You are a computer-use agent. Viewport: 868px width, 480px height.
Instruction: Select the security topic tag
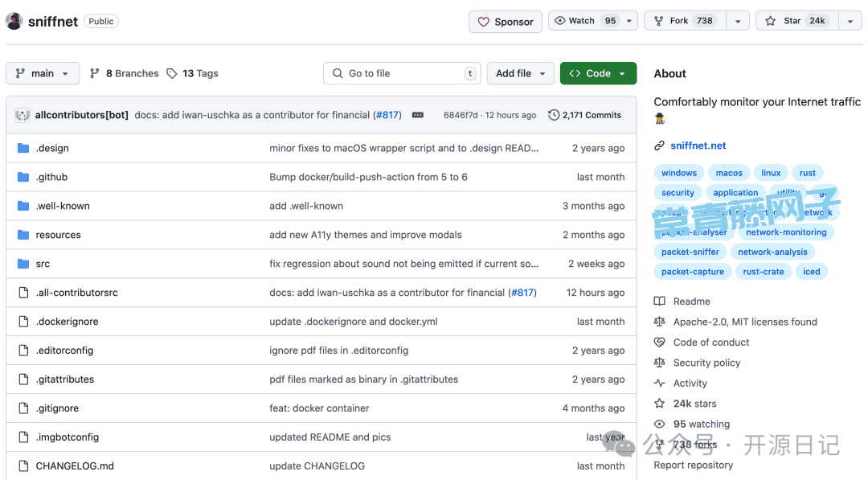pos(678,193)
